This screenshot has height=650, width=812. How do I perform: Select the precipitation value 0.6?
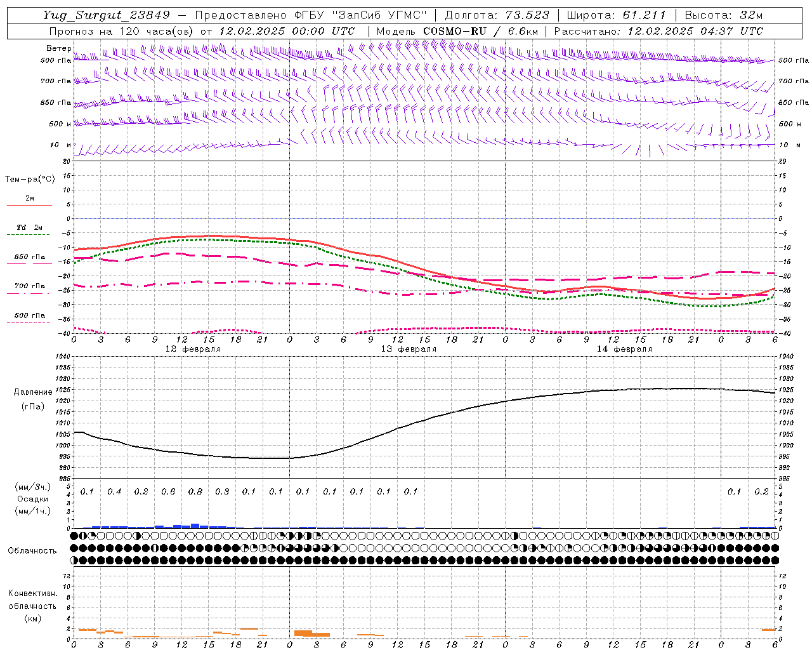click(x=168, y=491)
